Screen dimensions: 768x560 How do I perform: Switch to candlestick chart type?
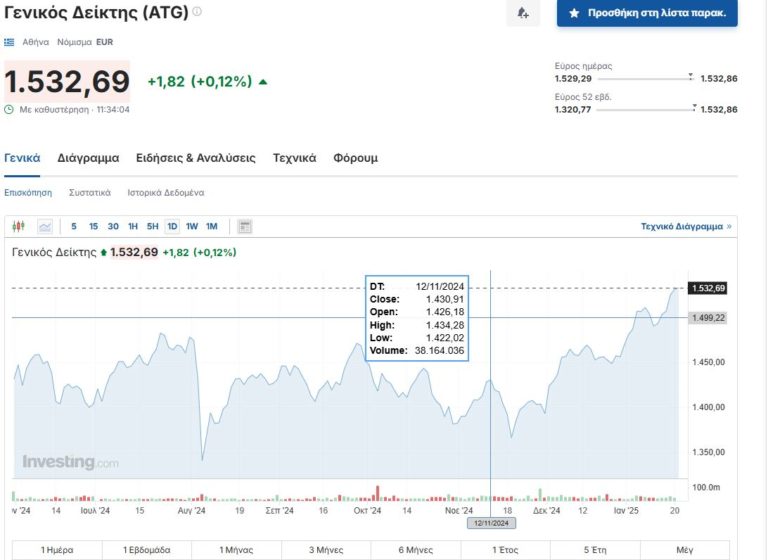pos(18,227)
